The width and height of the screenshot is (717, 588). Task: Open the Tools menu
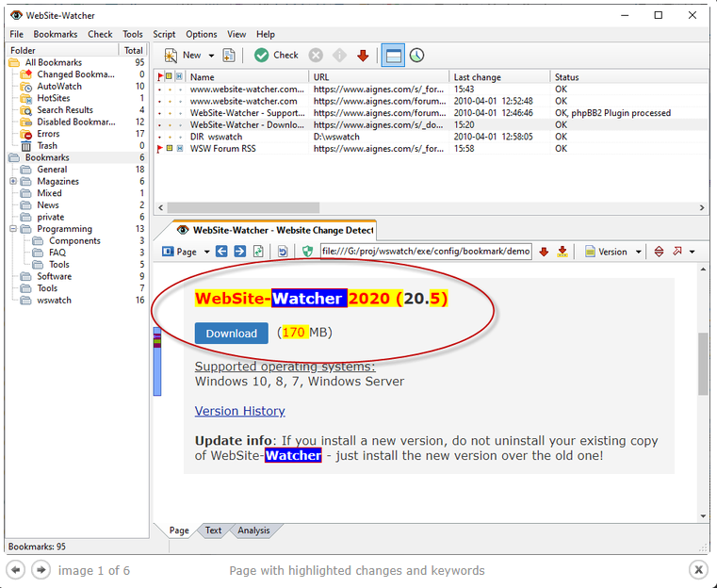(133, 34)
